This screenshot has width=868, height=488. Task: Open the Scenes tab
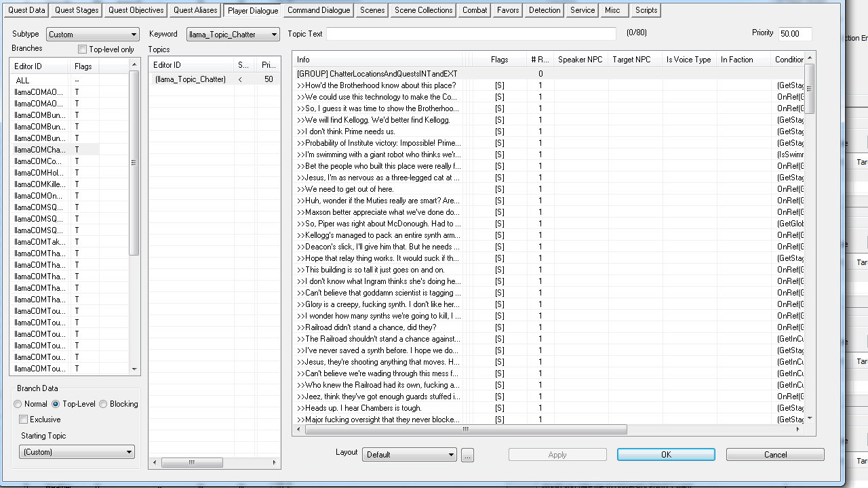pos(372,10)
